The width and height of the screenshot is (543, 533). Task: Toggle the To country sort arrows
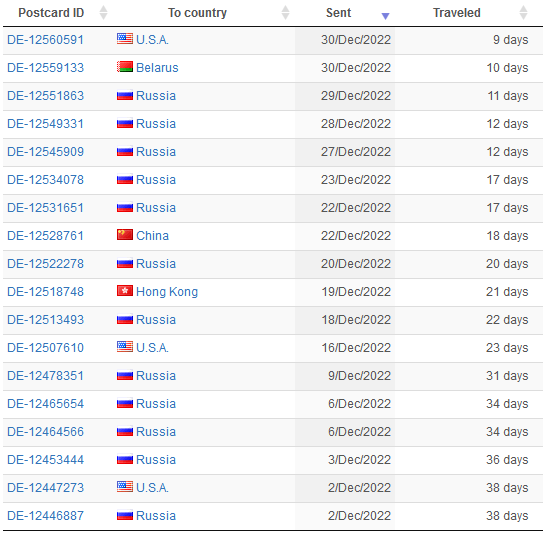[285, 13]
